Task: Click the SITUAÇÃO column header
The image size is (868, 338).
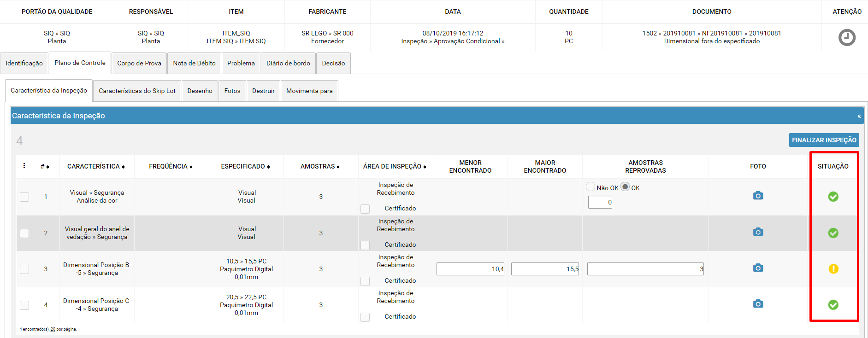Action: pos(833,166)
